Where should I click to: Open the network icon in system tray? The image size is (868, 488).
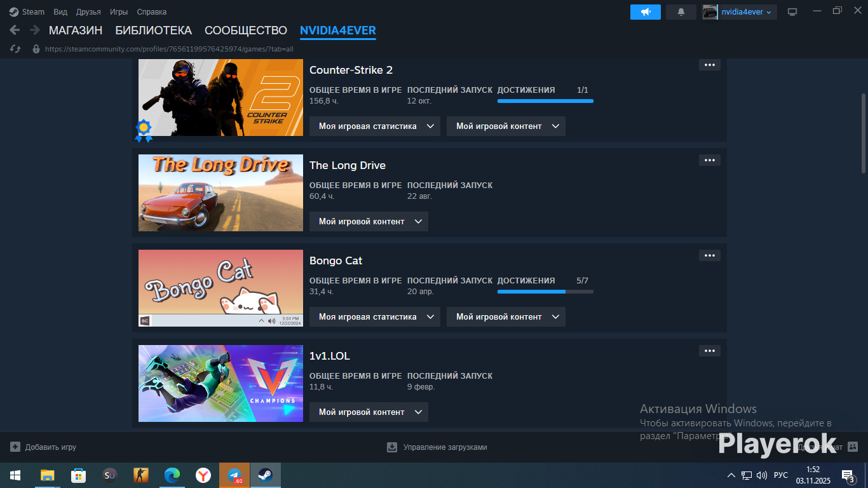click(x=747, y=475)
